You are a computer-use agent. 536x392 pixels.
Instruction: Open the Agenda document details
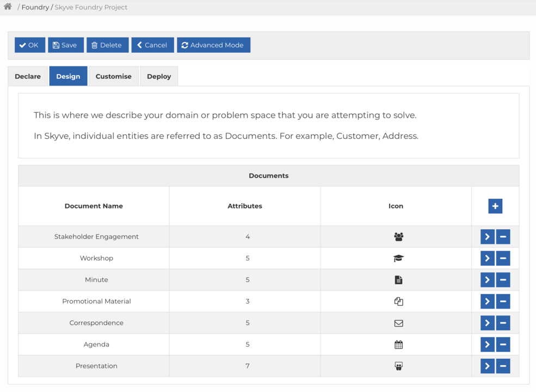pyautogui.click(x=487, y=345)
